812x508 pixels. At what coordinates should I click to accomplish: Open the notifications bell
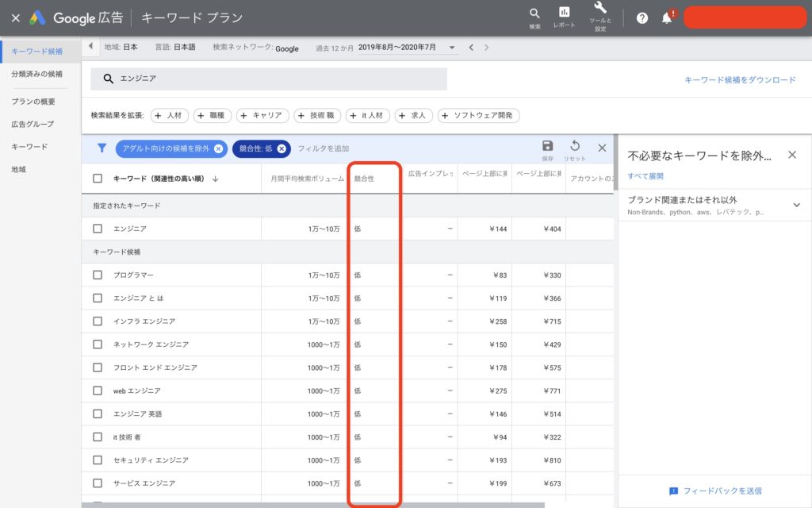[x=668, y=17]
